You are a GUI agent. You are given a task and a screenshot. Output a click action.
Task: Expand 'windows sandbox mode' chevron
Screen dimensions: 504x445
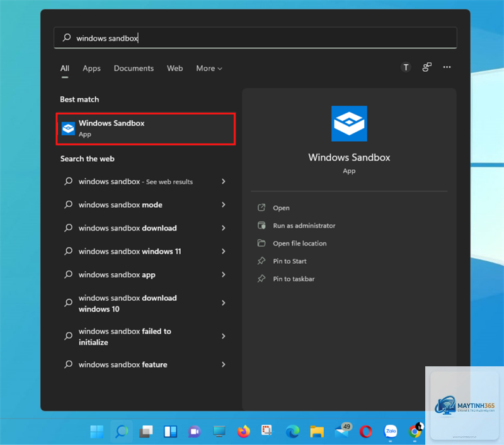224,205
